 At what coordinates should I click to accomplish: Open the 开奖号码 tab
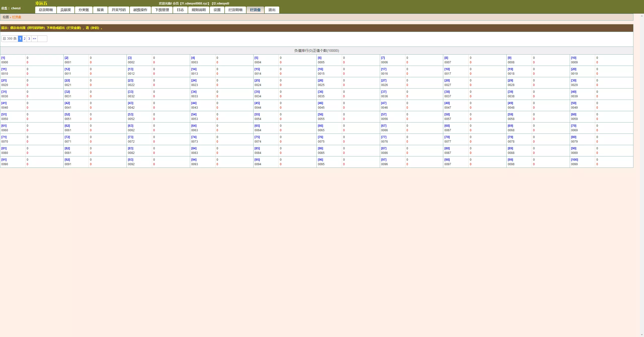tap(118, 10)
